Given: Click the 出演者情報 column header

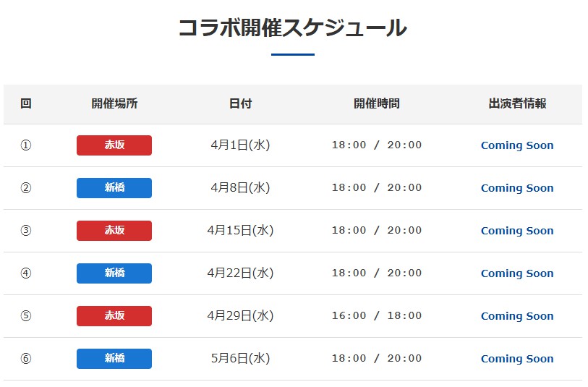Looking at the screenshot, I should point(517,103).
